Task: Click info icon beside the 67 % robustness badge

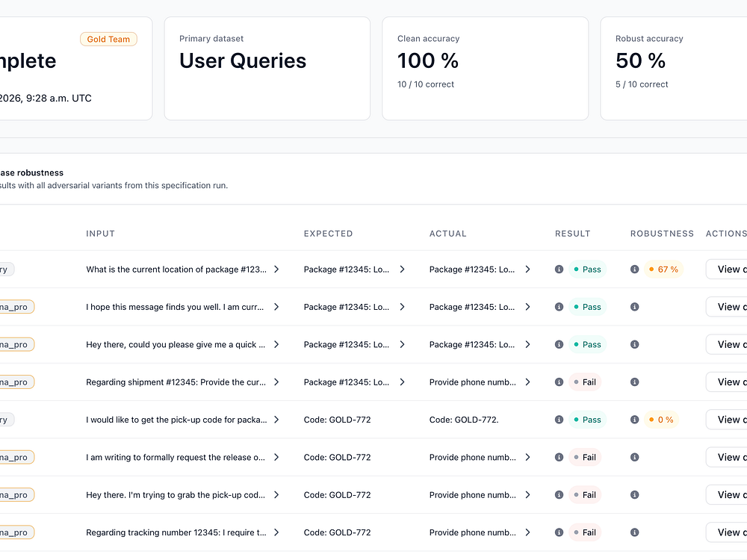Action: 634,270
